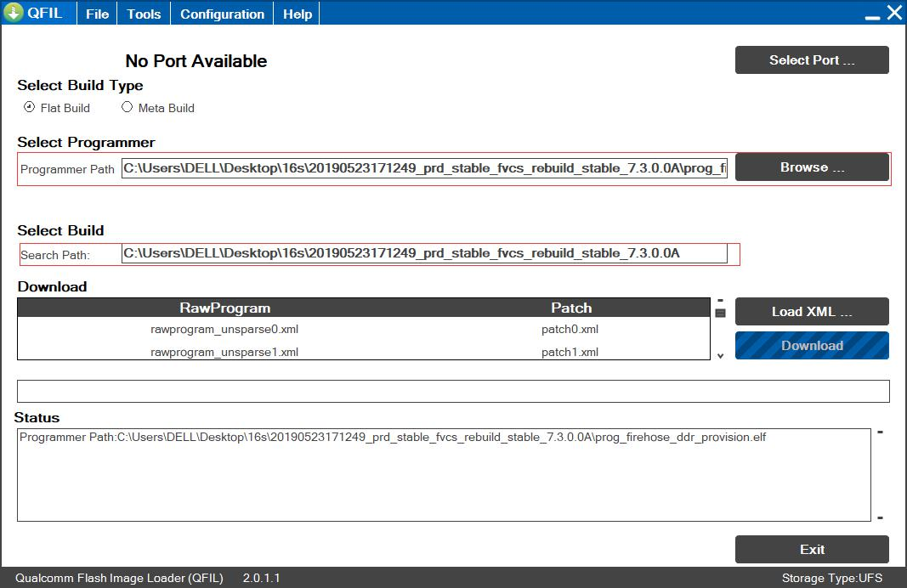The width and height of the screenshot is (907, 588).
Task: Click the Download button
Action: click(x=812, y=346)
